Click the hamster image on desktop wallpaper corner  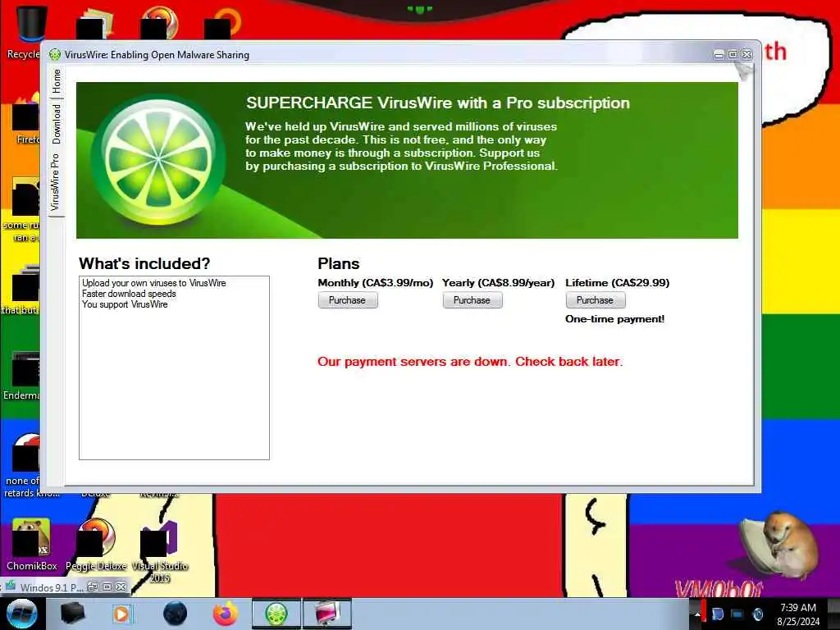[x=779, y=545]
